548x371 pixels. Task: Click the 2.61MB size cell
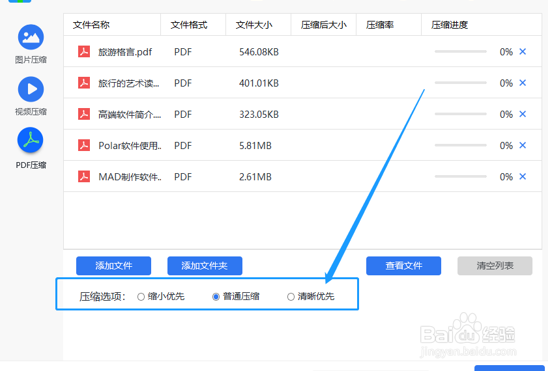coord(255,177)
